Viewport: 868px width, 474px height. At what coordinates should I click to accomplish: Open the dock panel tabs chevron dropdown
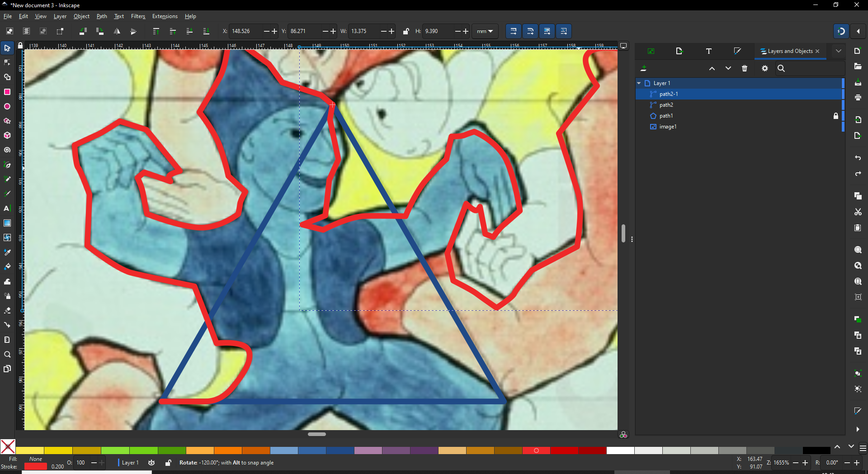[x=839, y=51]
